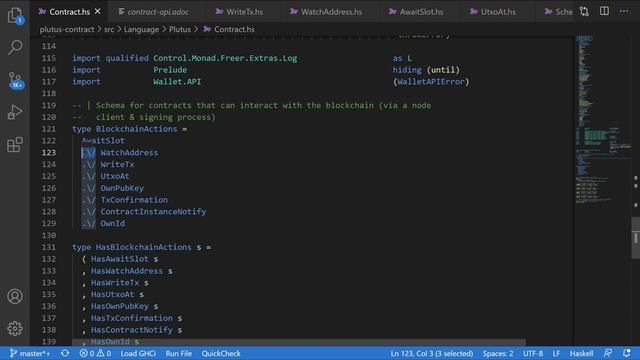Click BlockchainActions type name on line 121
640x360 pixels.
click(136, 129)
